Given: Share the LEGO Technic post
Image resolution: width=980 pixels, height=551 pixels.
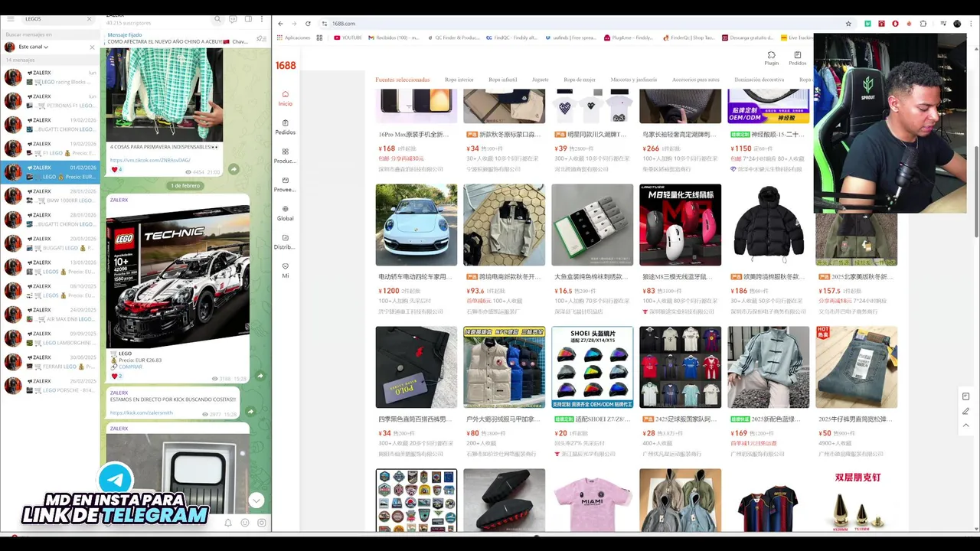Looking at the screenshot, I should pyautogui.click(x=260, y=376).
